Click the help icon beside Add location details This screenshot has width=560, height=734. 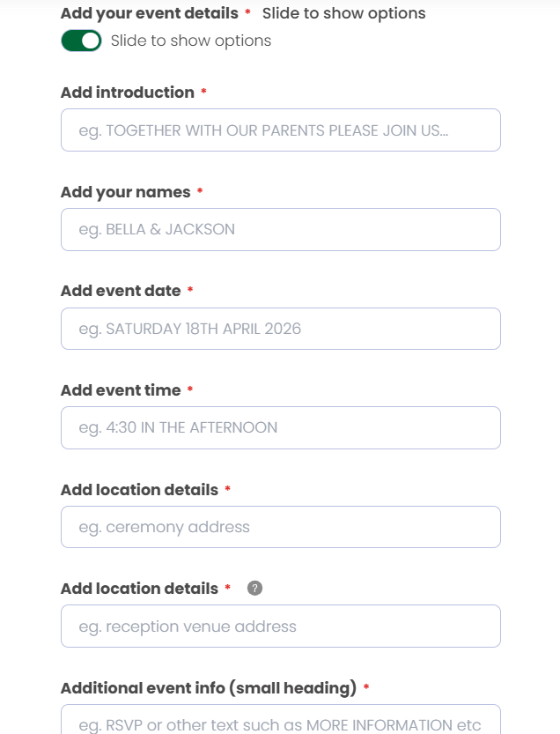point(255,589)
